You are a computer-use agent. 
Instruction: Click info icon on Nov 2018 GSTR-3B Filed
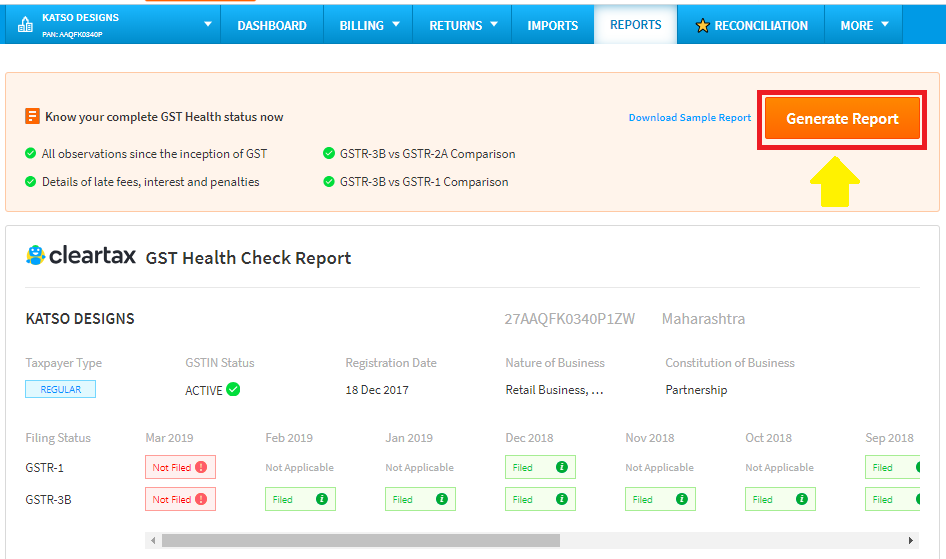pos(682,499)
